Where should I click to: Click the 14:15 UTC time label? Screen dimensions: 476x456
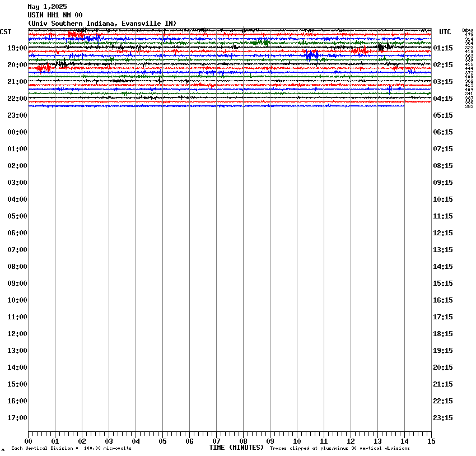coord(443,267)
